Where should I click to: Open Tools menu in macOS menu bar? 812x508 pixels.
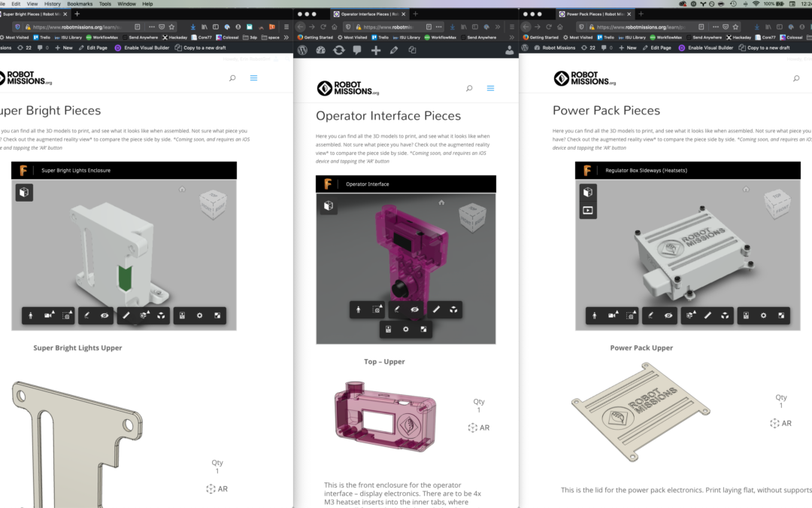pos(105,4)
